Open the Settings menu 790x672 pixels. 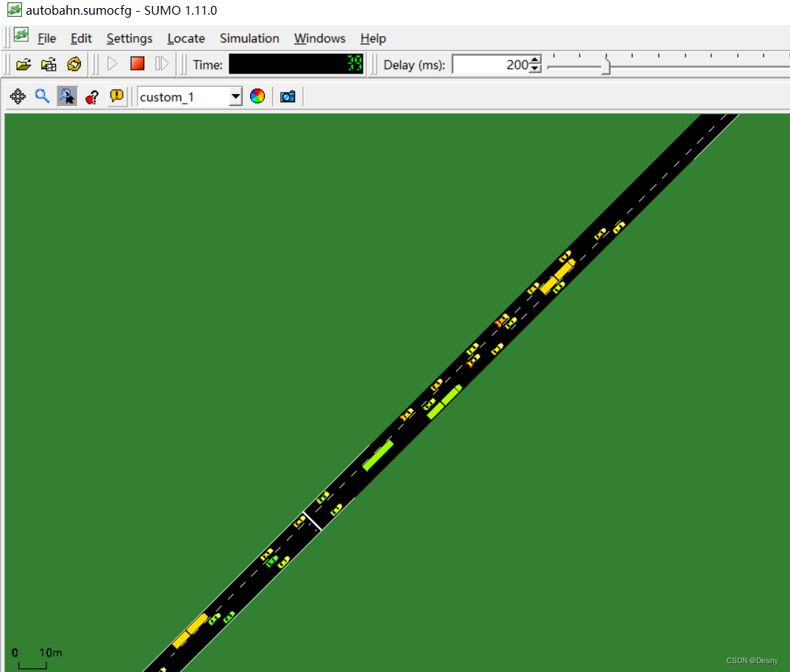coord(129,39)
